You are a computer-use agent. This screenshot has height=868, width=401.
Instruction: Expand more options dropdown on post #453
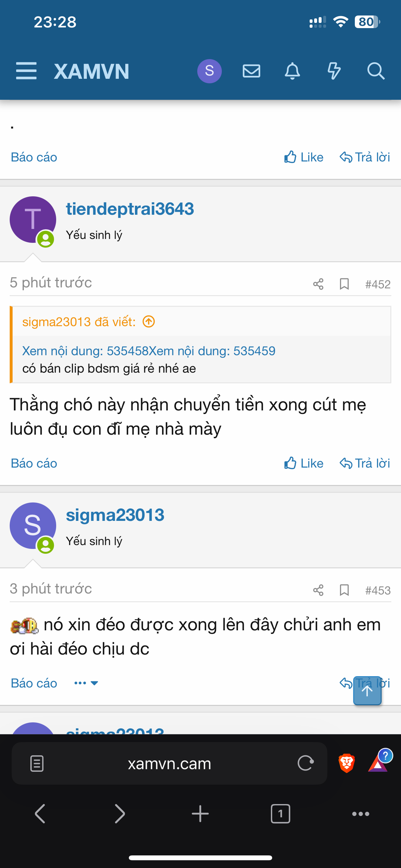(x=86, y=683)
